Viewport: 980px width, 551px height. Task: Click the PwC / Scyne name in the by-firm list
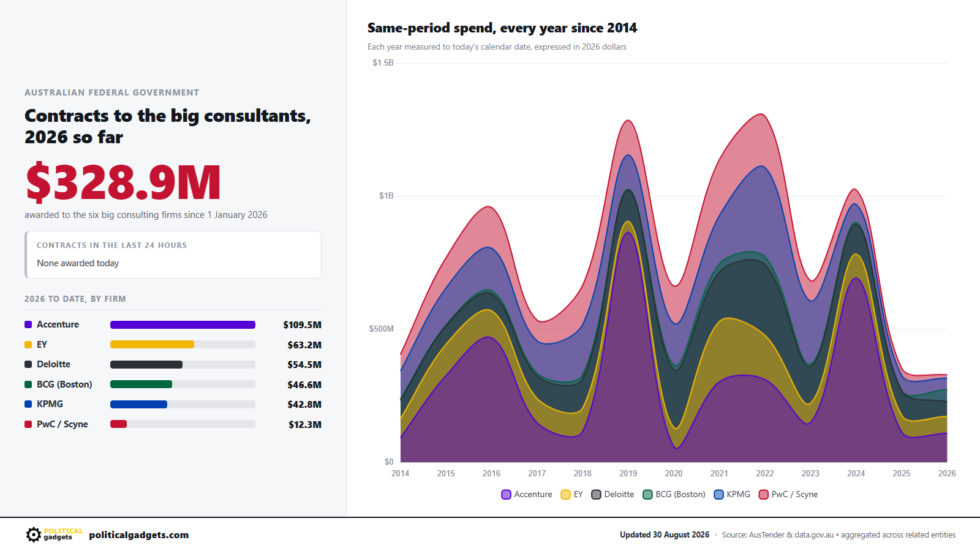pyautogui.click(x=62, y=424)
